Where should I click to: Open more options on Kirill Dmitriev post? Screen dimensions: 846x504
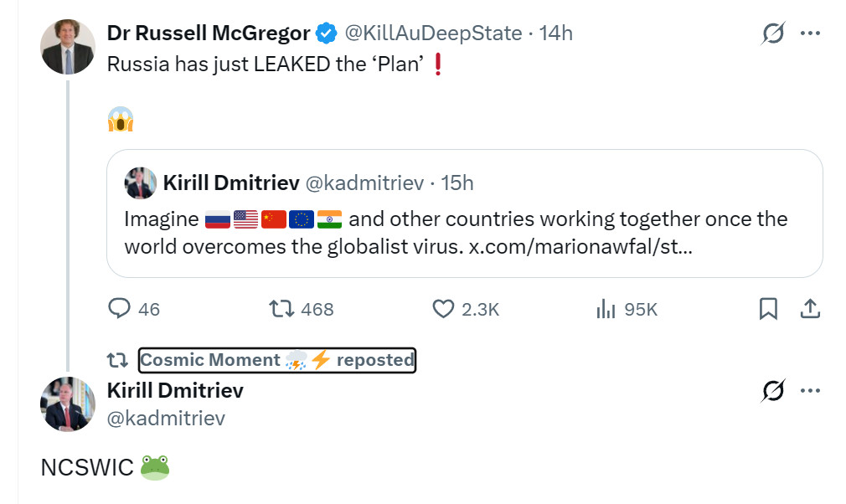click(810, 391)
